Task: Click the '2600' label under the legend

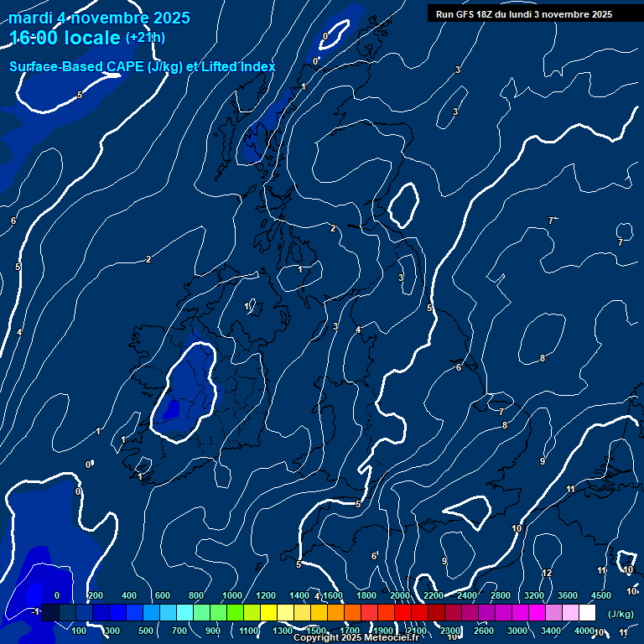Action: 484,631
